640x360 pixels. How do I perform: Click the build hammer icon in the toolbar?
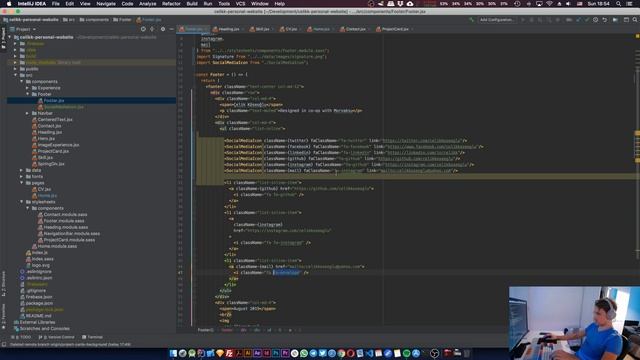(x=472, y=20)
